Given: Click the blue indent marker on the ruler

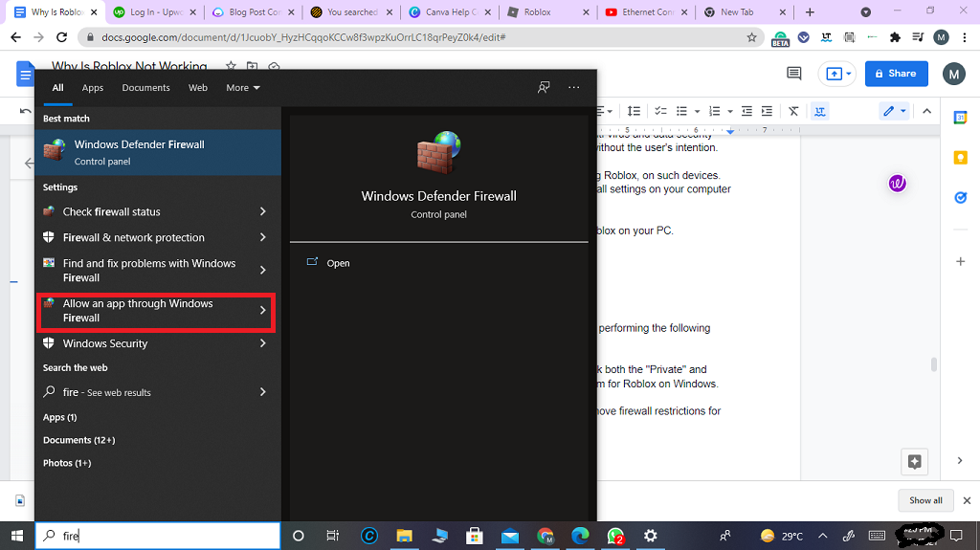Looking at the screenshot, I should (730, 131).
